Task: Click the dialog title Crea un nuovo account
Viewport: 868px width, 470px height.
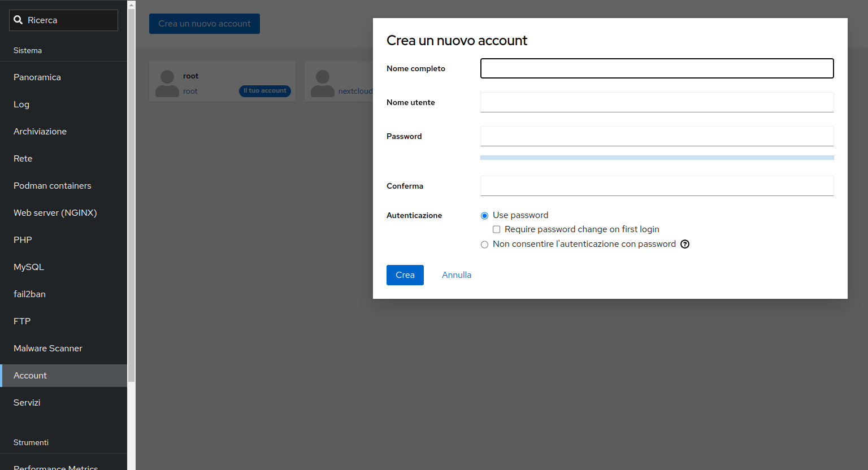Action: click(x=457, y=41)
